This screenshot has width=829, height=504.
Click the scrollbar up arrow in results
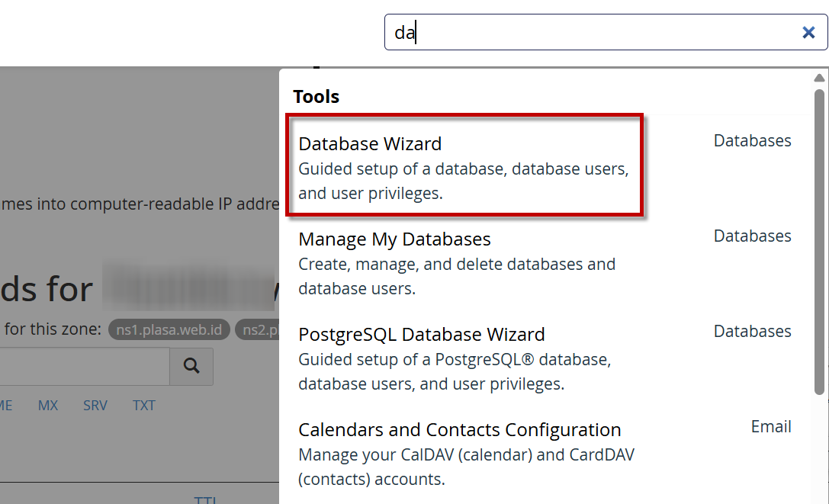(819, 78)
